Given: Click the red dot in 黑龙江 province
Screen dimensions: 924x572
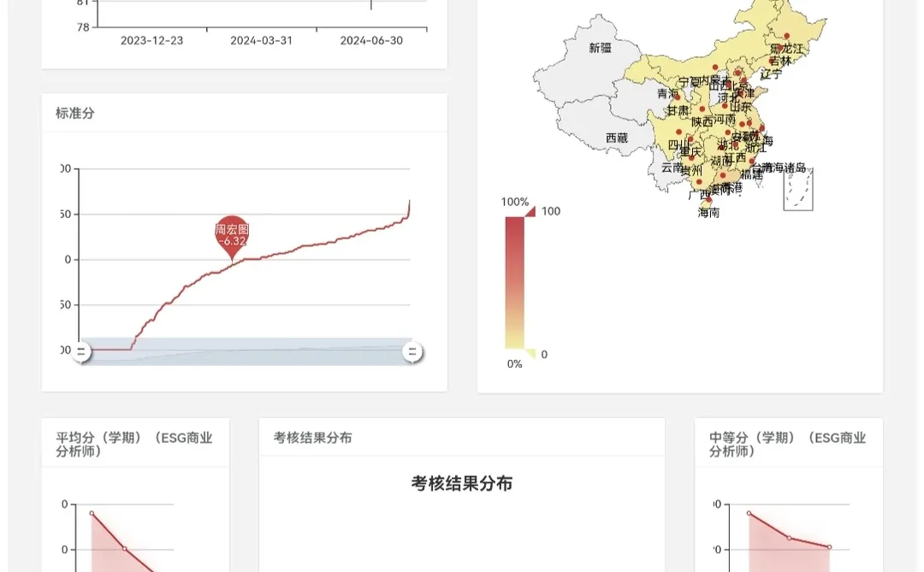Looking at the screenshot, I should (x=787, y=36).
